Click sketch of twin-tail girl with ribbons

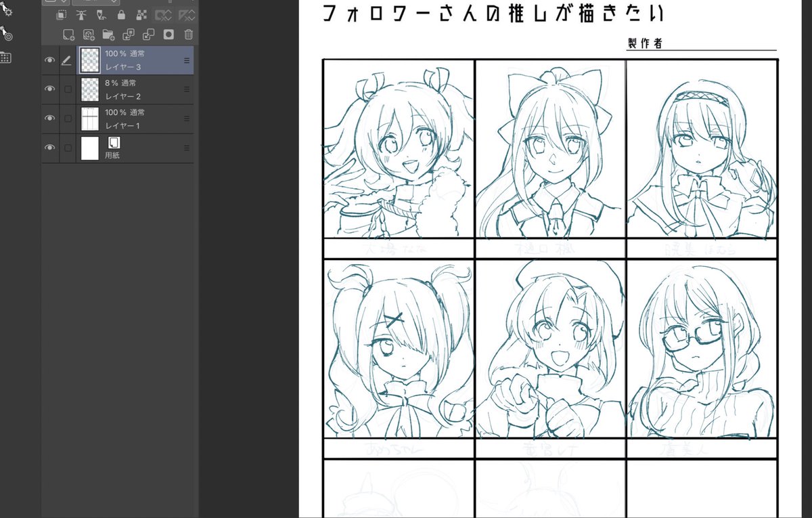(399, 150)
